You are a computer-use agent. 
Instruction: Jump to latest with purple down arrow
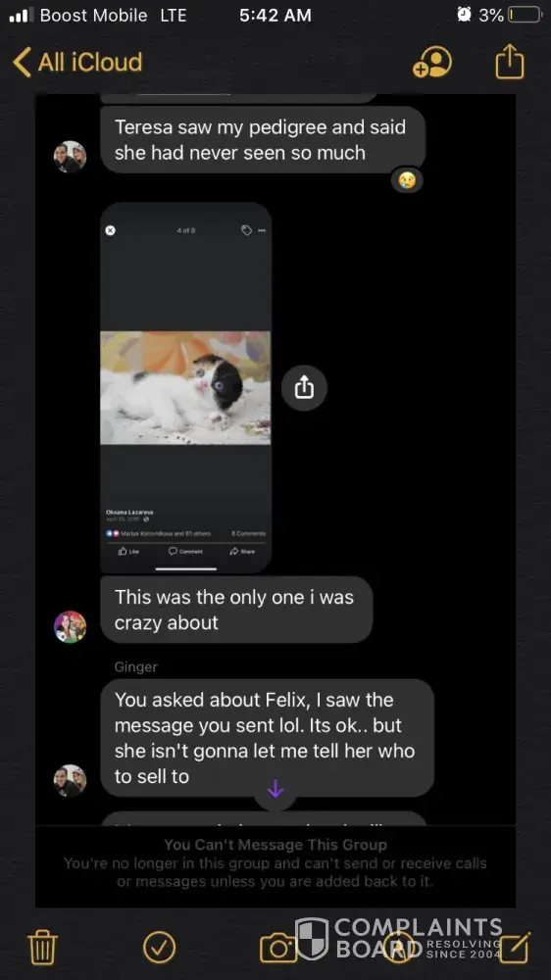(275, 789)
